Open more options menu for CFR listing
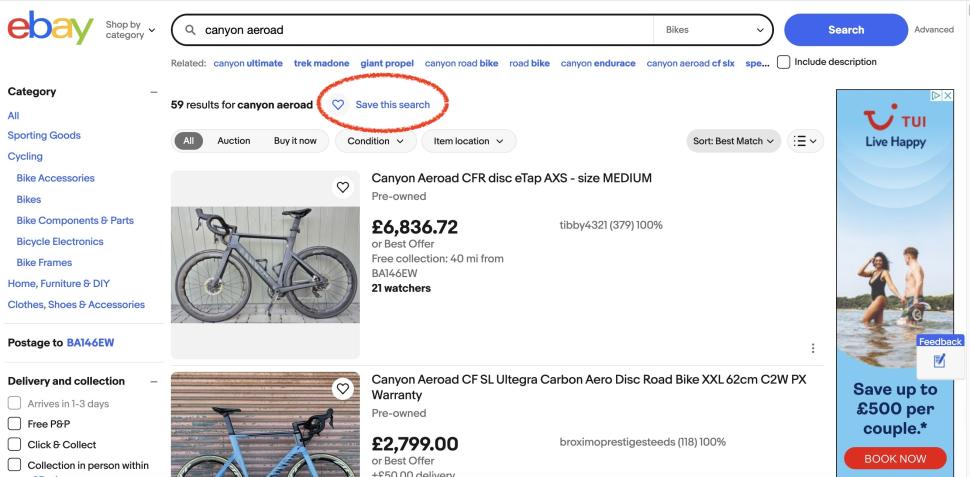This screenshot has width=970, height=477. coord(813,348)
